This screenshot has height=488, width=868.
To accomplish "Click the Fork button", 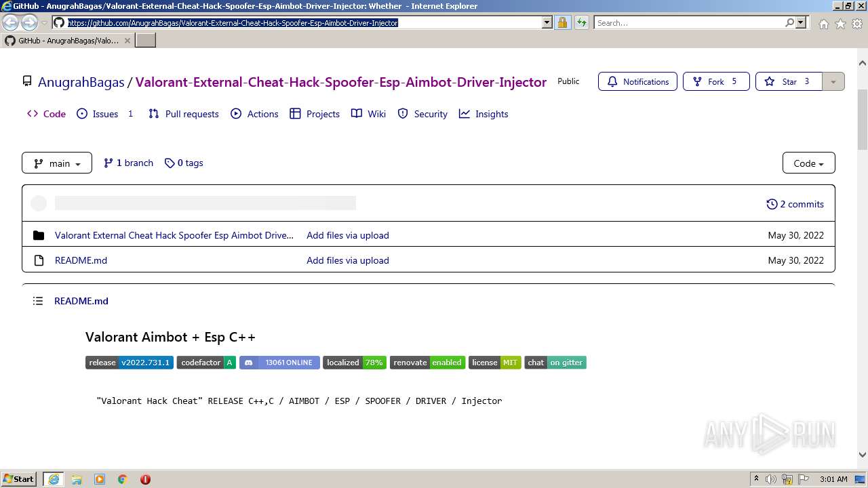I will tap(716, 81).
